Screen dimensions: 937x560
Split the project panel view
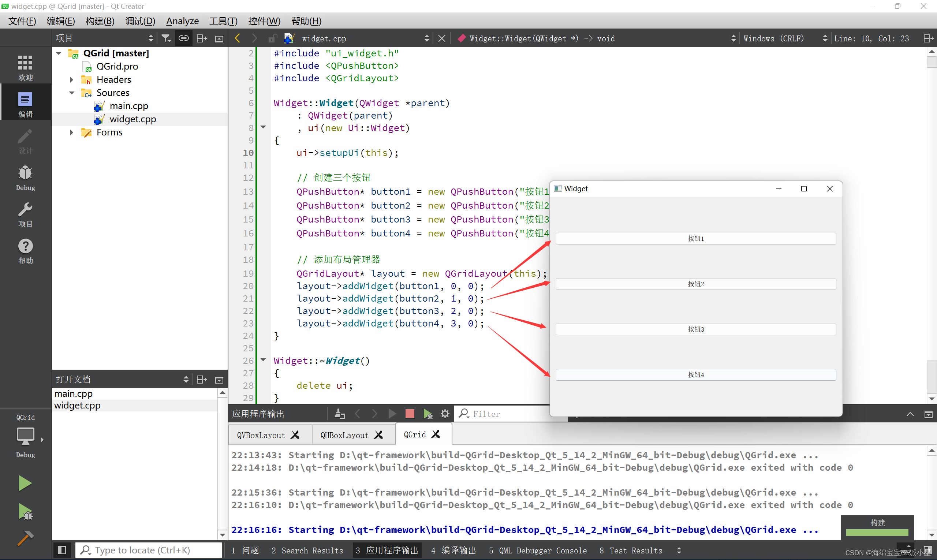point(202,38)
